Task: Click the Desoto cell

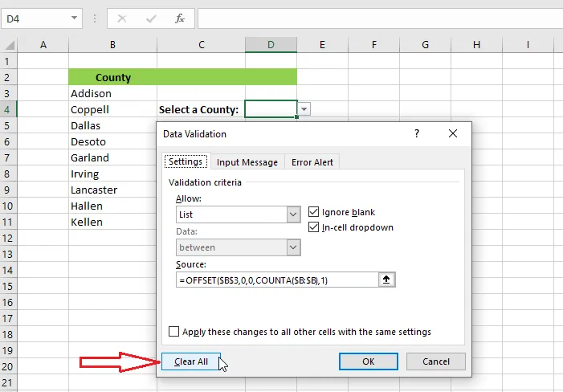Action: pos(112,142)
